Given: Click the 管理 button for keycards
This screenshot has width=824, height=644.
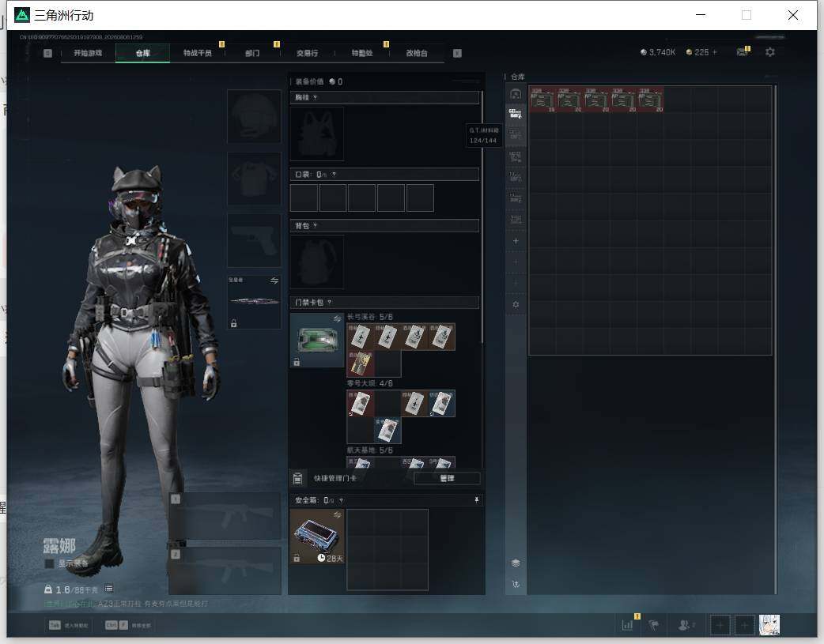Looking at the screenshot, I should pyautogui.click(x=447, y=479).
